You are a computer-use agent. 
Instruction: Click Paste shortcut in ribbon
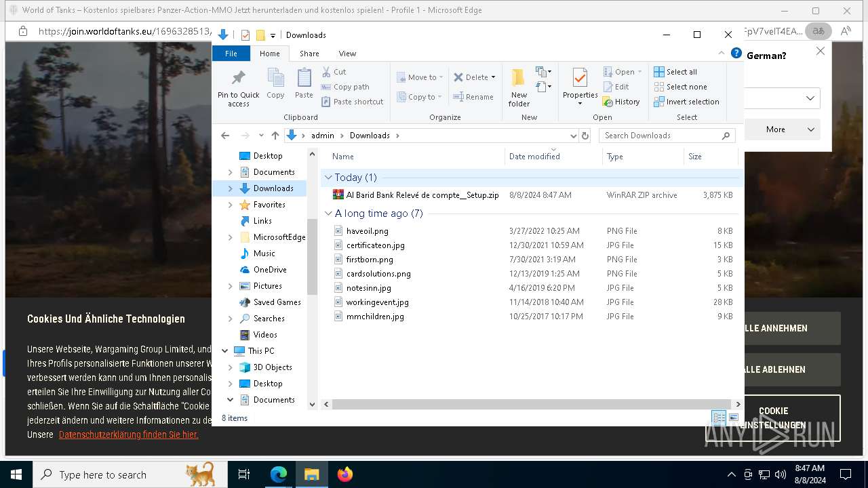[x=352, y=102]
